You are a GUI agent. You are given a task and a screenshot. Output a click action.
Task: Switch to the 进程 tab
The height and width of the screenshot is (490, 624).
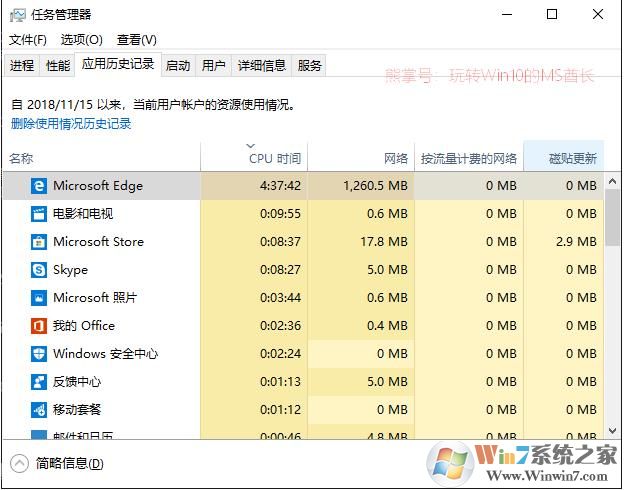point(22,65)
